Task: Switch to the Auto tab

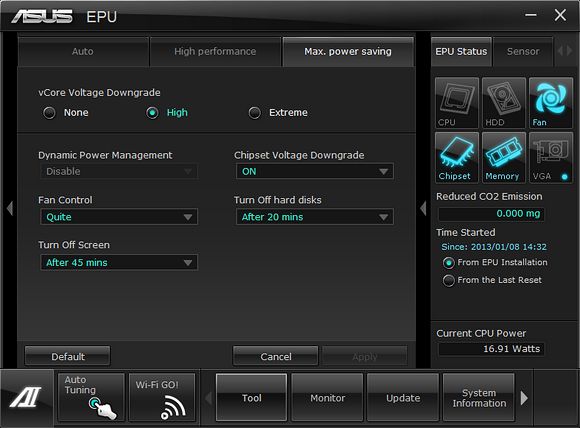Action: click(x=83, y=51)
